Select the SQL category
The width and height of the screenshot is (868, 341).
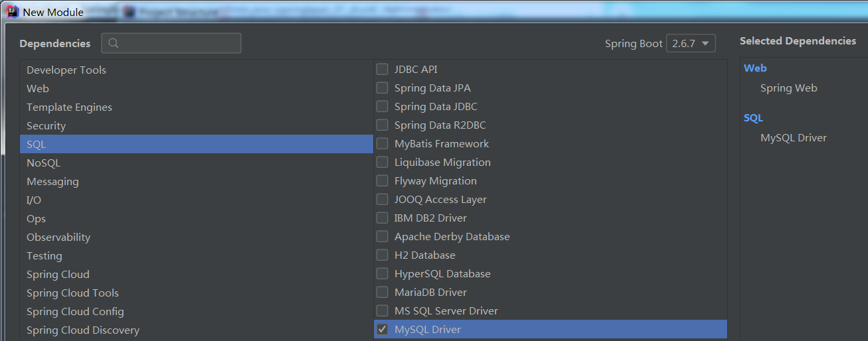[197, 144]
